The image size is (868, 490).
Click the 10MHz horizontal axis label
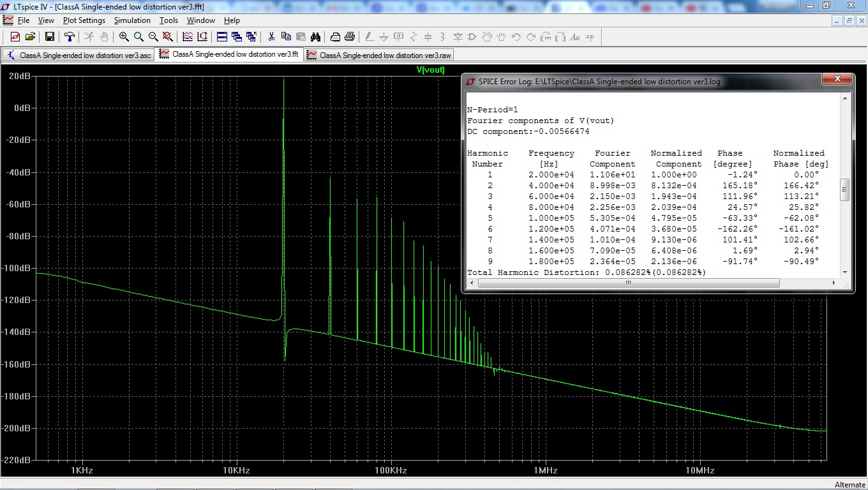700,471
